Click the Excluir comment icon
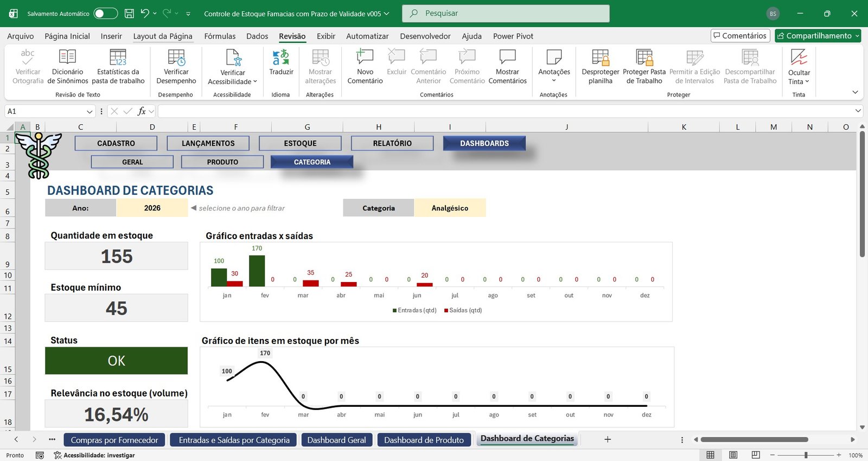The width and height of the screenshot is (868, 461). tap(397, 56)
